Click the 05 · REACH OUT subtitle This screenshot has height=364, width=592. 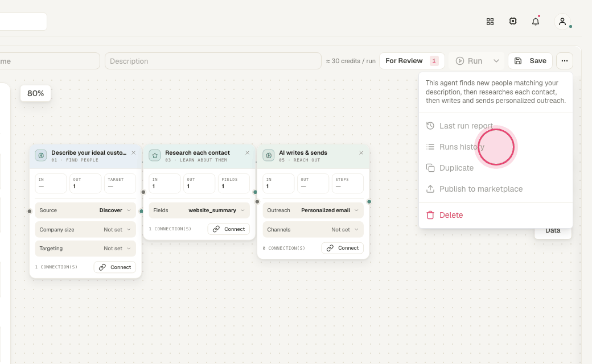299,160
